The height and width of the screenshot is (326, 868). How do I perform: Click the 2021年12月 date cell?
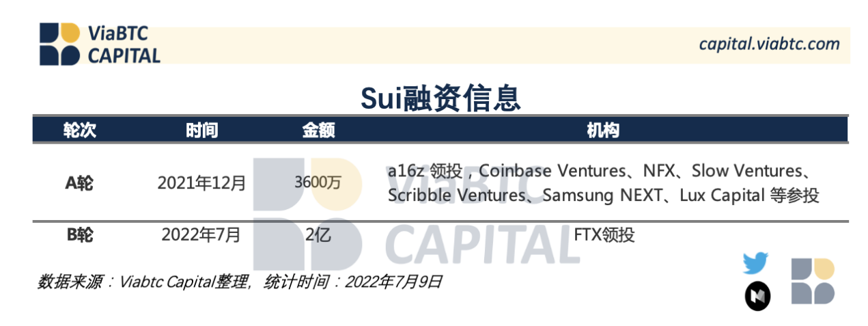click(201, 183)
